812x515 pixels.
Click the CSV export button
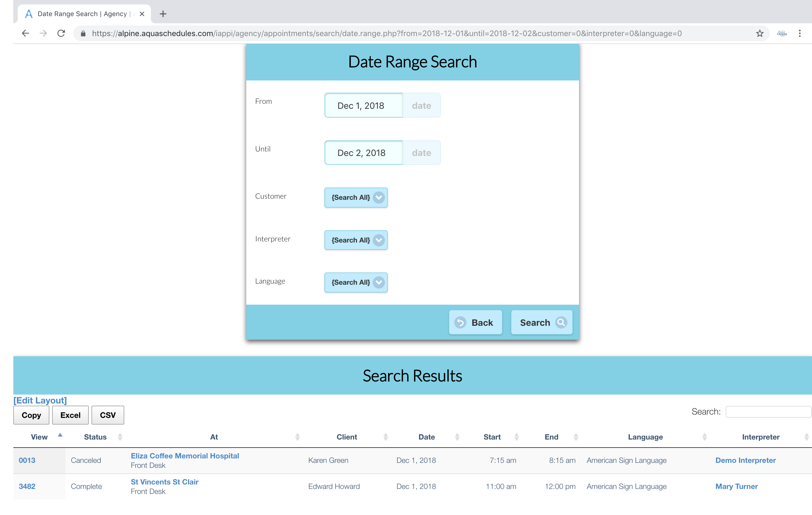click(x=108, y=415)
